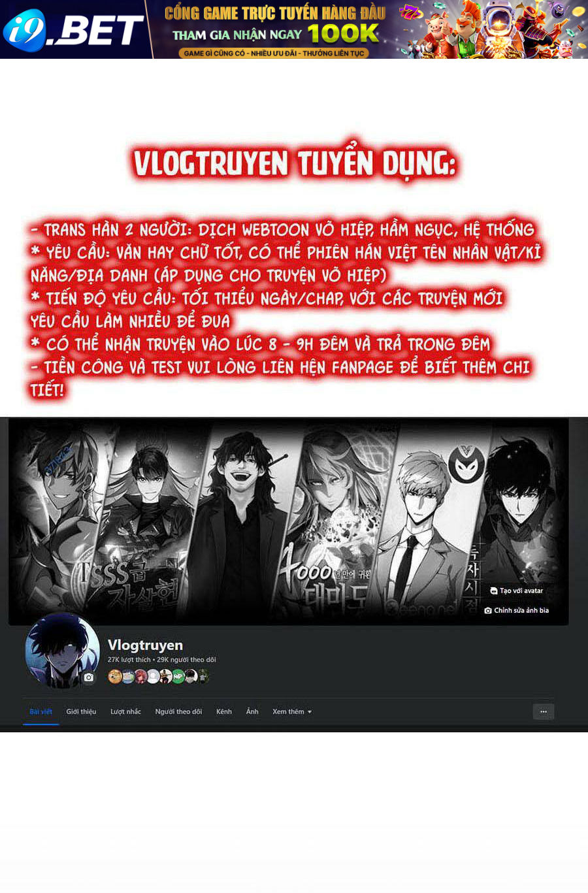Viewport: 588px width, 893px height.
Task: Click the 'Vlogtruyen' page name
Action: pyautogui.click(x=145, y=645)
